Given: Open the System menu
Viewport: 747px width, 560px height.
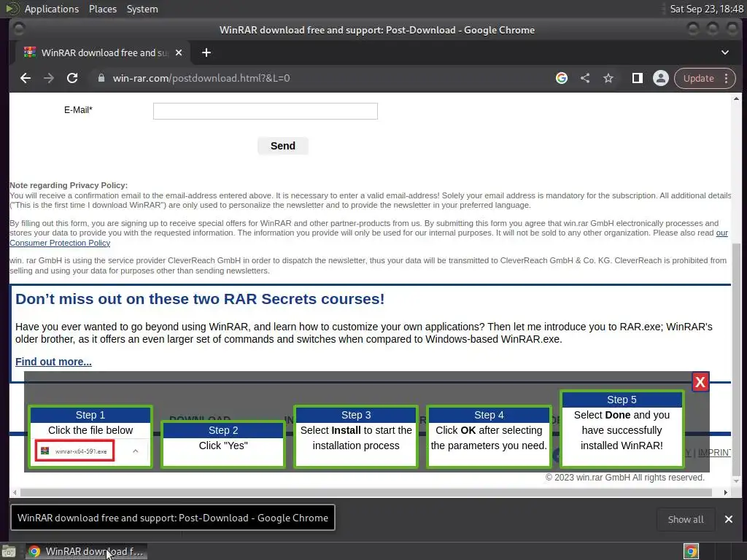Looking at the screenshot, I should (x=142, y=9).
